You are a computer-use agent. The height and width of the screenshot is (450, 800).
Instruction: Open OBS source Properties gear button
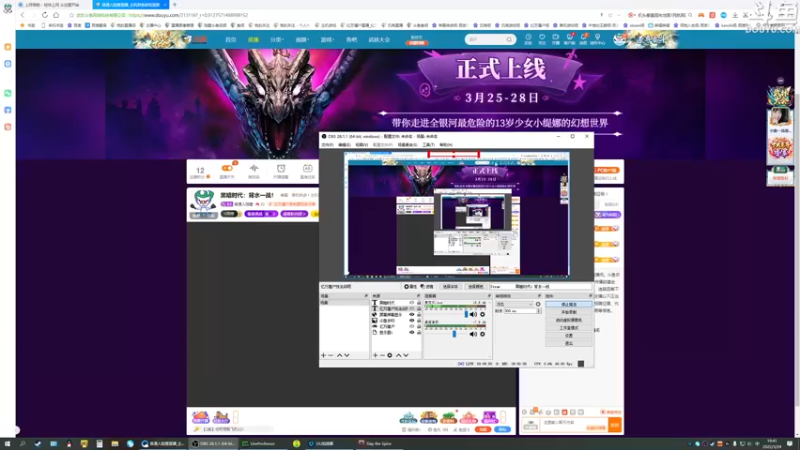point(411,287)
